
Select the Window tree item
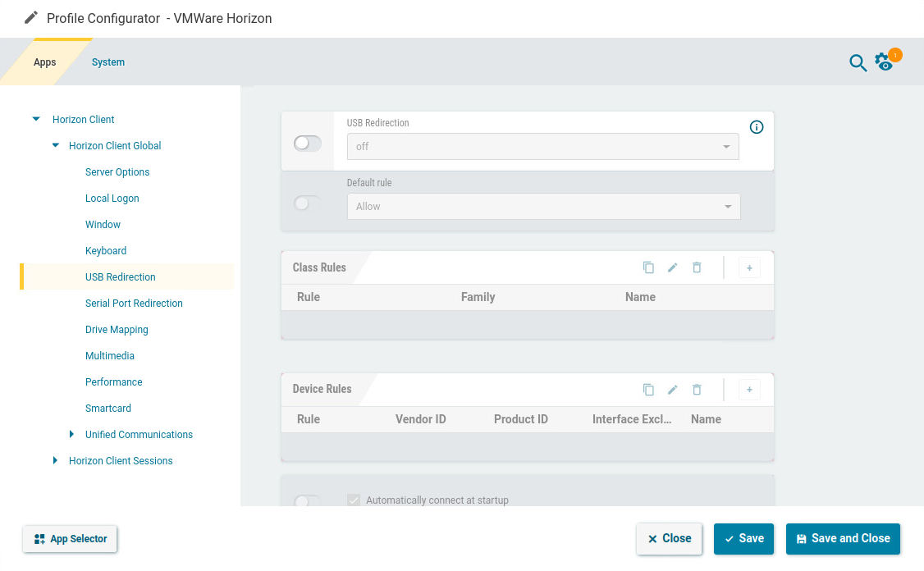coord(103,225)
